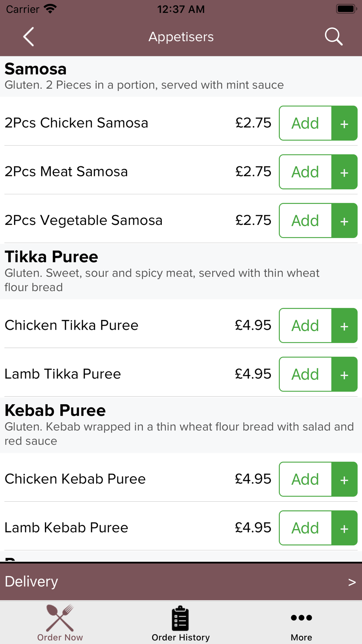
Task: Add Chicken Tikka Puree to order
Action: 306,325
